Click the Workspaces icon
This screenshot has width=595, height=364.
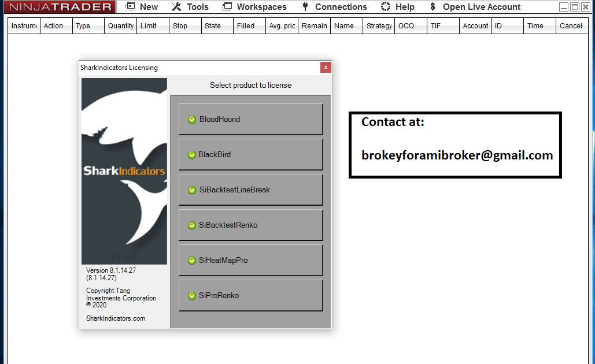[x=227, y=6]
